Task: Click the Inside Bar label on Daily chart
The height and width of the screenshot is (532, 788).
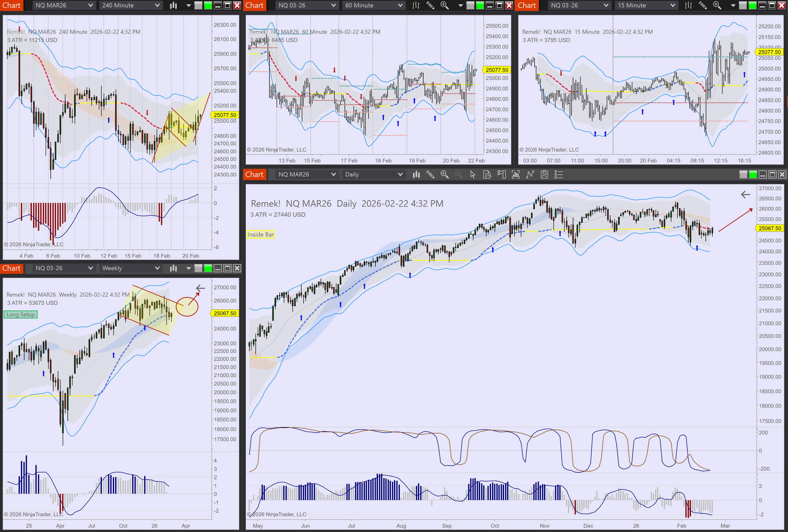Action: click(x=260, y=234)
